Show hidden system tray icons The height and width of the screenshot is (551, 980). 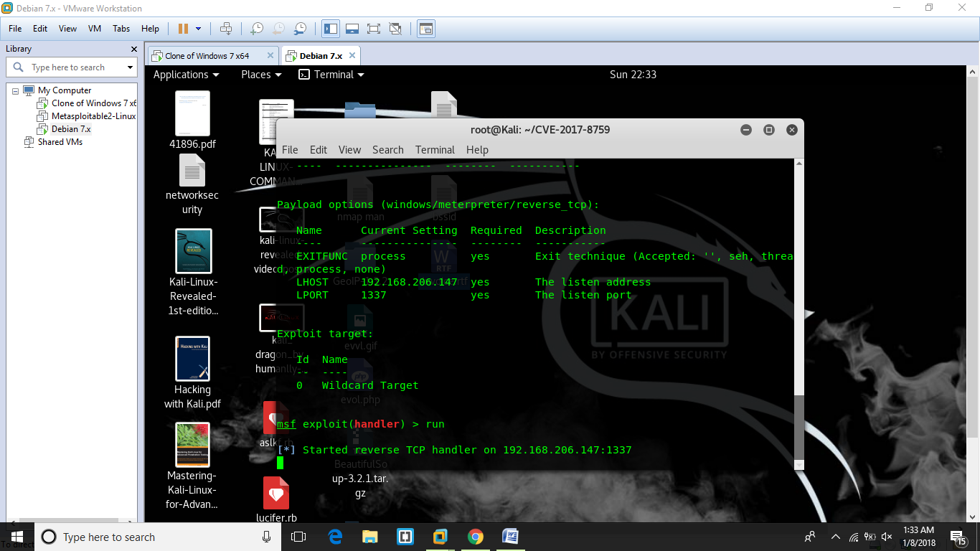pos(835,537)
